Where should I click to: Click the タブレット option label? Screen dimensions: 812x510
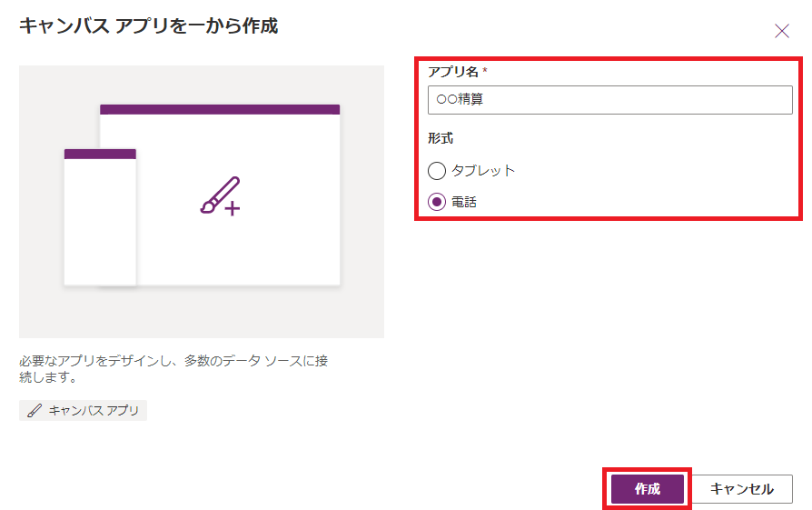click(482, 171)
